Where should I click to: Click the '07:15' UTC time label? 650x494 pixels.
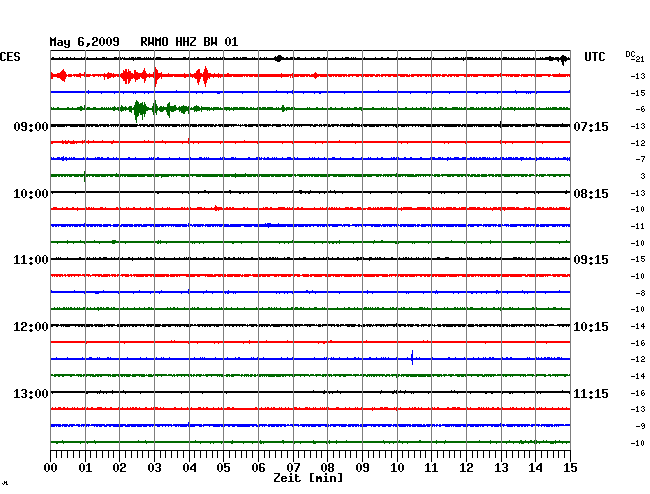pyautogui.click(x=591, y=126)
